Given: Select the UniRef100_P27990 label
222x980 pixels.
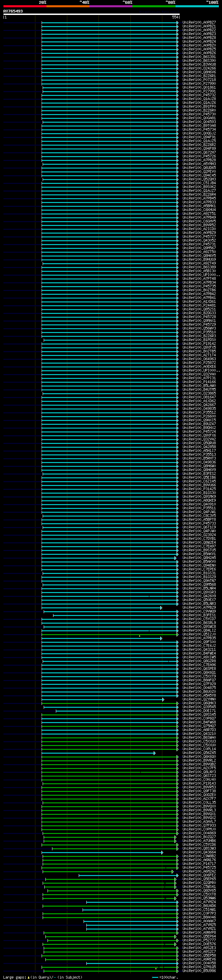Looking at the screenshot, I should (x=199, y=83).
